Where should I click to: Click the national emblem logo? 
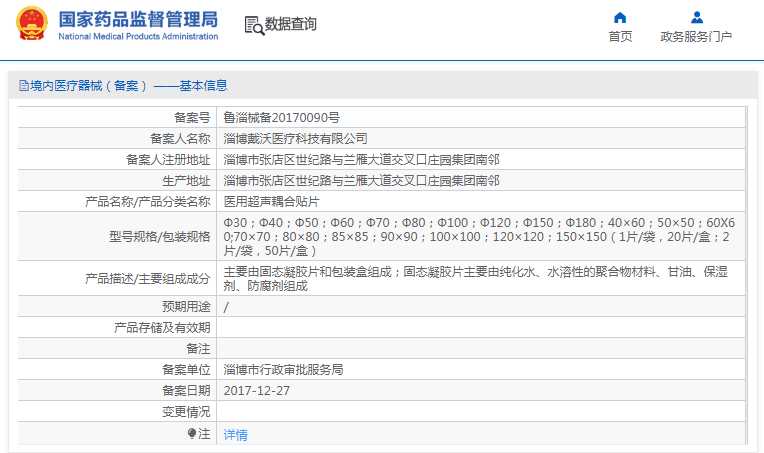click(x=32, y=23)
